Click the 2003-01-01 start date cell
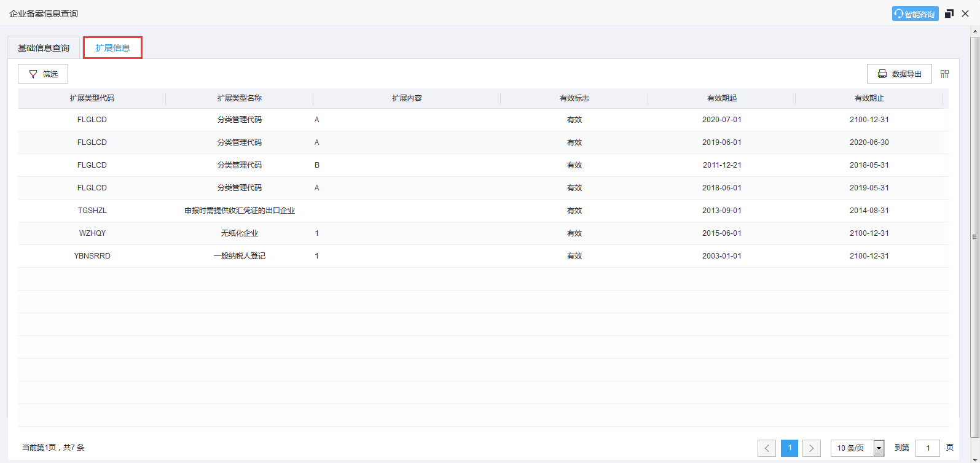980x463 pixels. 722,256
